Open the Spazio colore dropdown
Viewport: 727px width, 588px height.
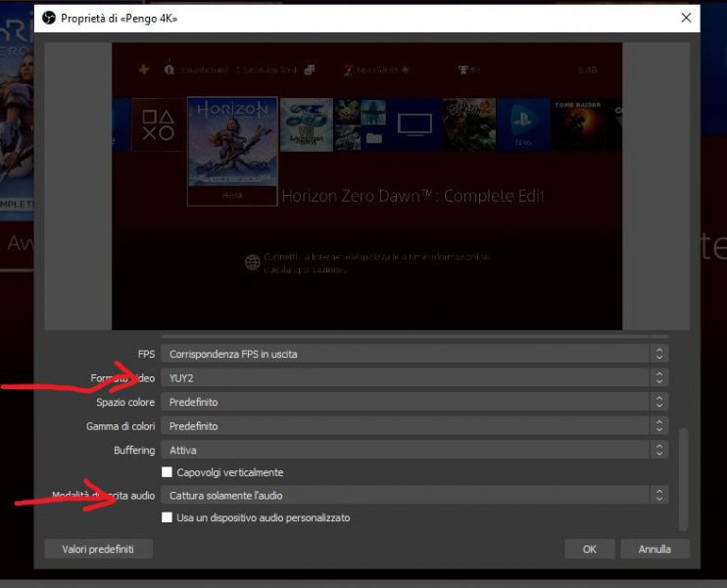[414, 402]
